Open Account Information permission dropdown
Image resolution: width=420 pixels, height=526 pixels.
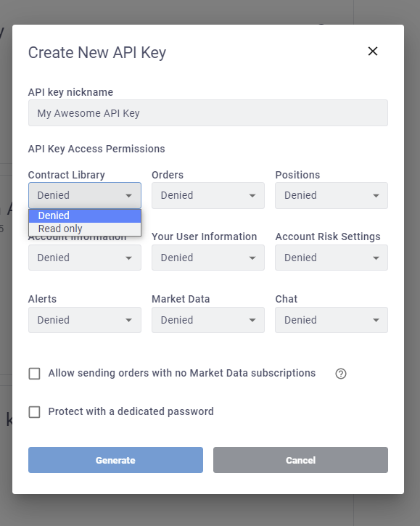pyautogui.click(x=85, y=258)
